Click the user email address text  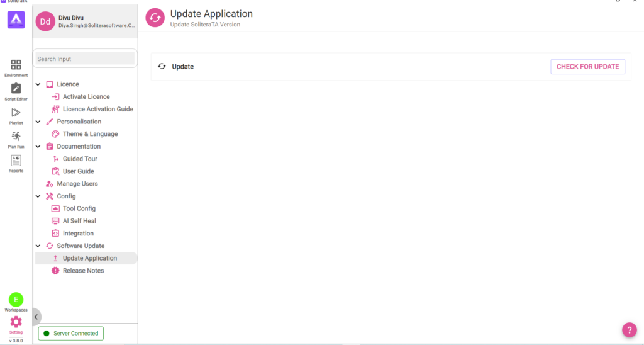click(96, 25)
